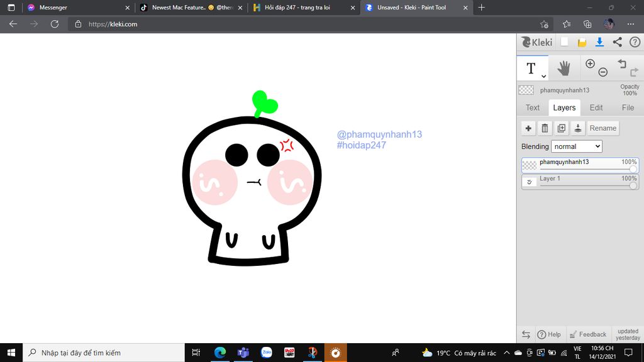Add this page to favorites star
Viewport: 644px width, 362px height.
(544, 25)
